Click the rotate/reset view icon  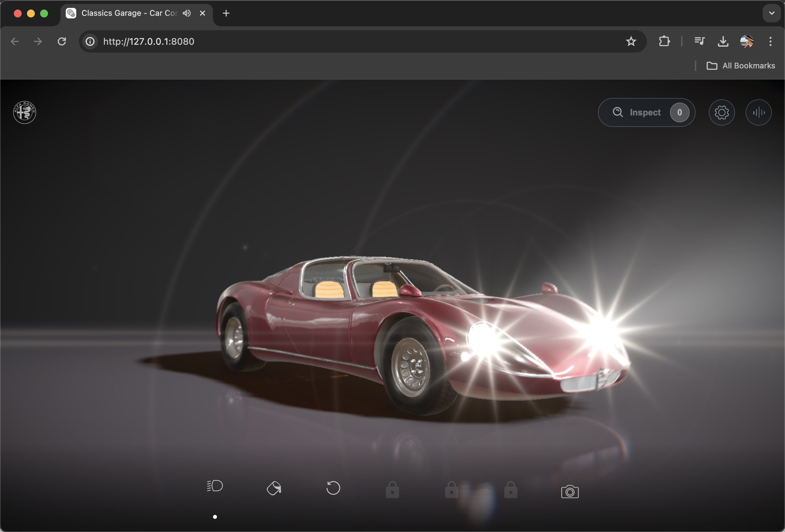pyautogui.click(x=333, y=488)
